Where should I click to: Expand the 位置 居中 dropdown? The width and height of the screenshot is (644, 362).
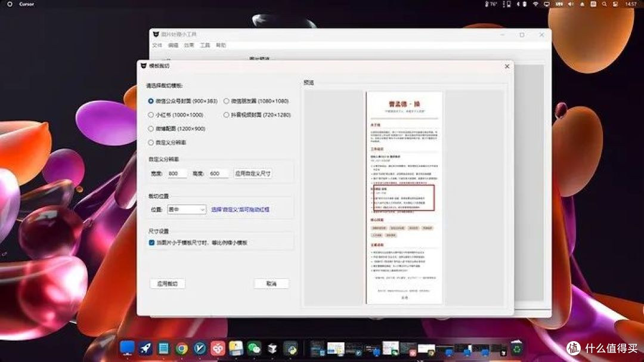(x=187, y=209)
